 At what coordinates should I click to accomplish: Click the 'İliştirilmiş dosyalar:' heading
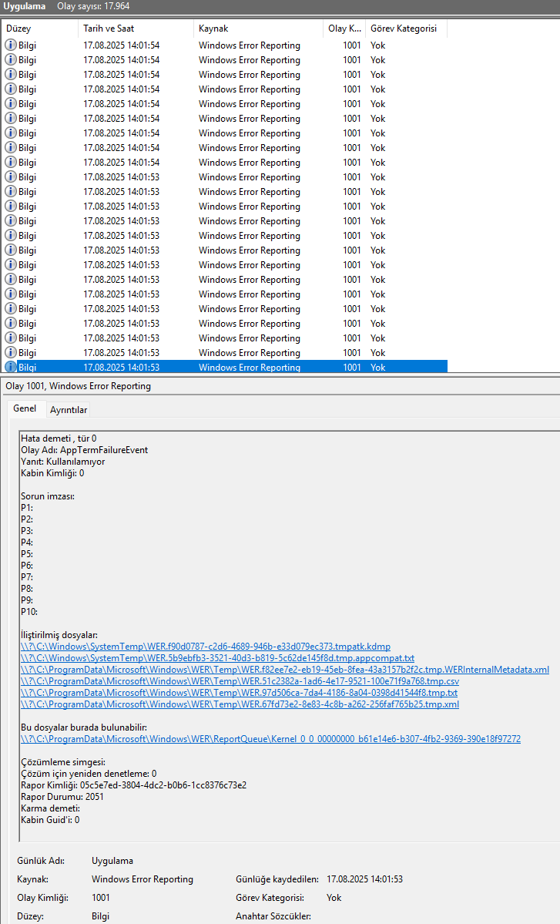pos(59,635)
